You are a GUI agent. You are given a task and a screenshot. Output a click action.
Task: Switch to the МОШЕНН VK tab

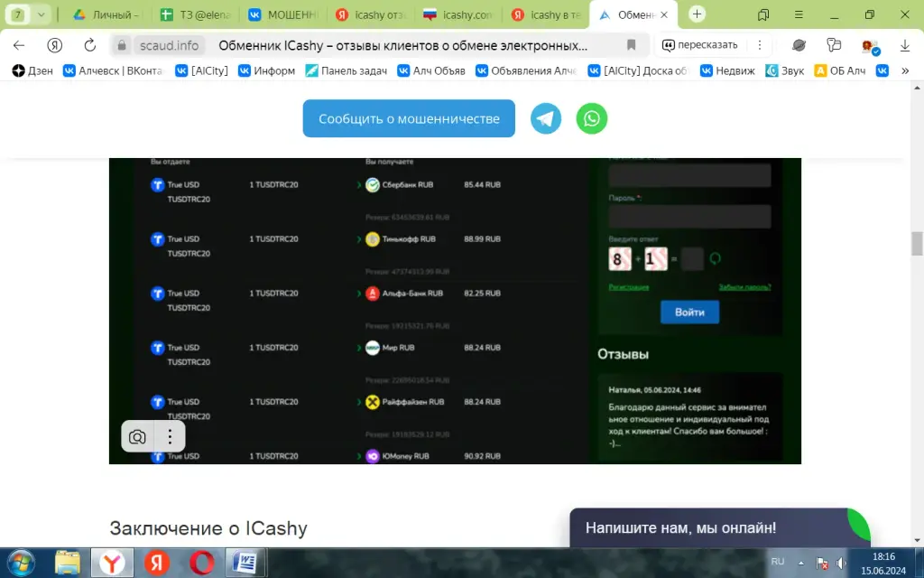click(x=283, y=14)
